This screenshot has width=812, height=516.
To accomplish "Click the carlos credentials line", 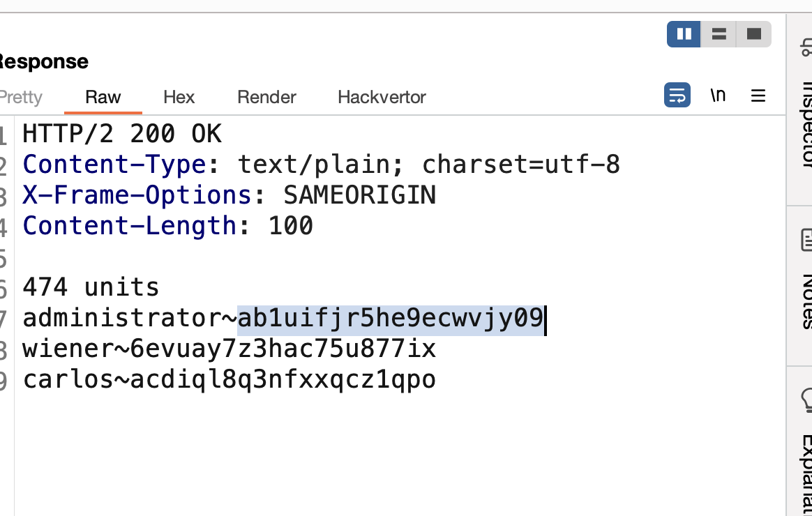I will click(x=230, y=380).
